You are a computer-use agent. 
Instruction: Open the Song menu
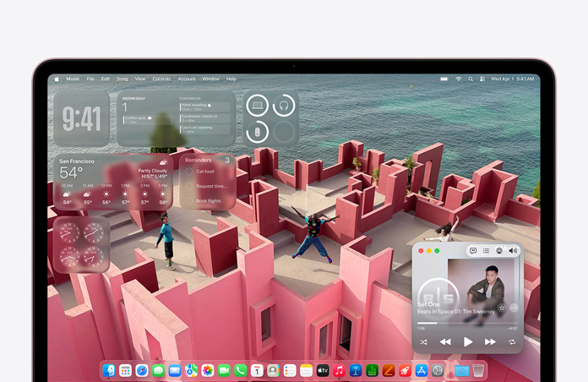coord(122,79)
